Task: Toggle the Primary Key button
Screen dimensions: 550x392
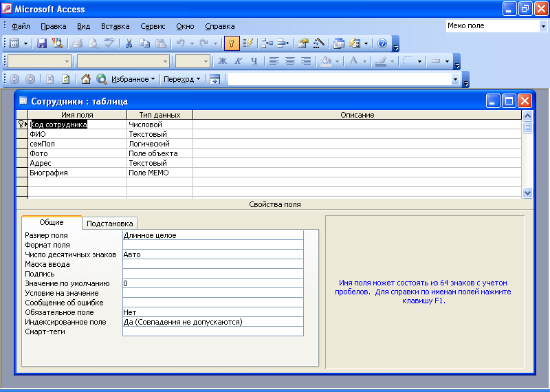Action: (232, 43)
